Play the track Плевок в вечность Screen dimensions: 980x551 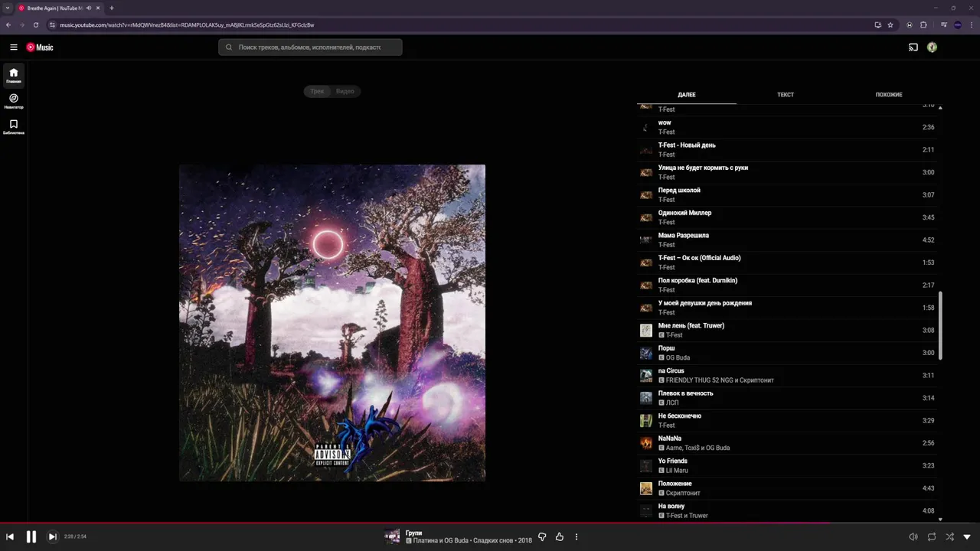coord(787,398)
